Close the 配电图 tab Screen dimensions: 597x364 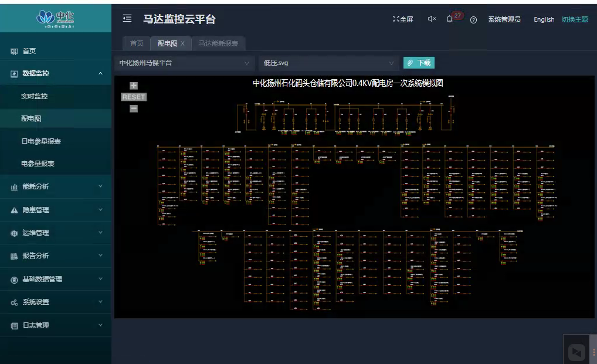pyautogui.click(x=182, y=44)
